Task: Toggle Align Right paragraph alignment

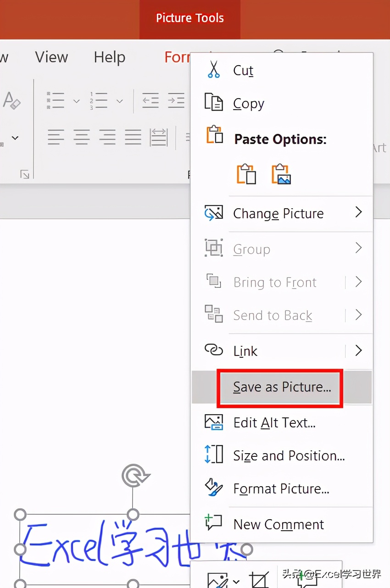Action: (107, 137)
